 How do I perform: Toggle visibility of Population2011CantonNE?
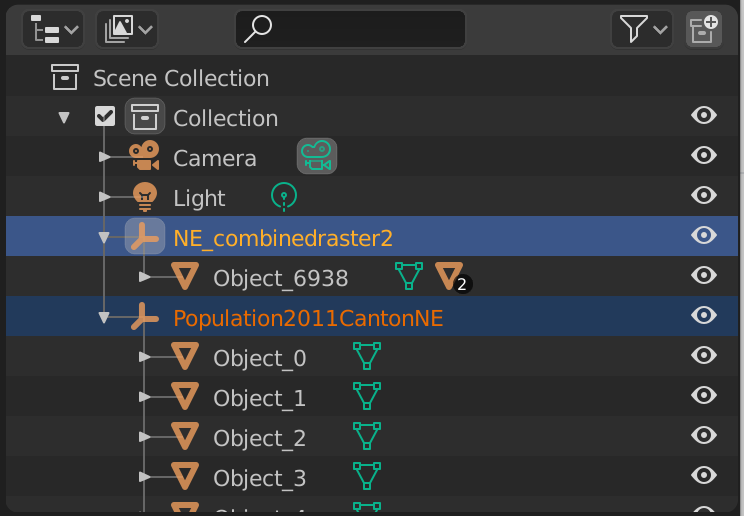click(x=704, y=315)
